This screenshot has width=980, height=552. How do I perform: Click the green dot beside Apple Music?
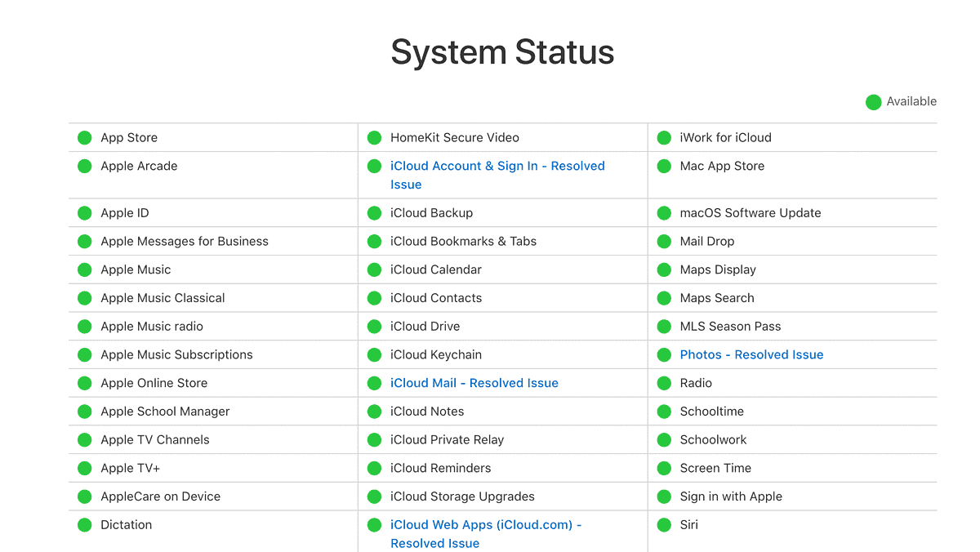(84, 269)
